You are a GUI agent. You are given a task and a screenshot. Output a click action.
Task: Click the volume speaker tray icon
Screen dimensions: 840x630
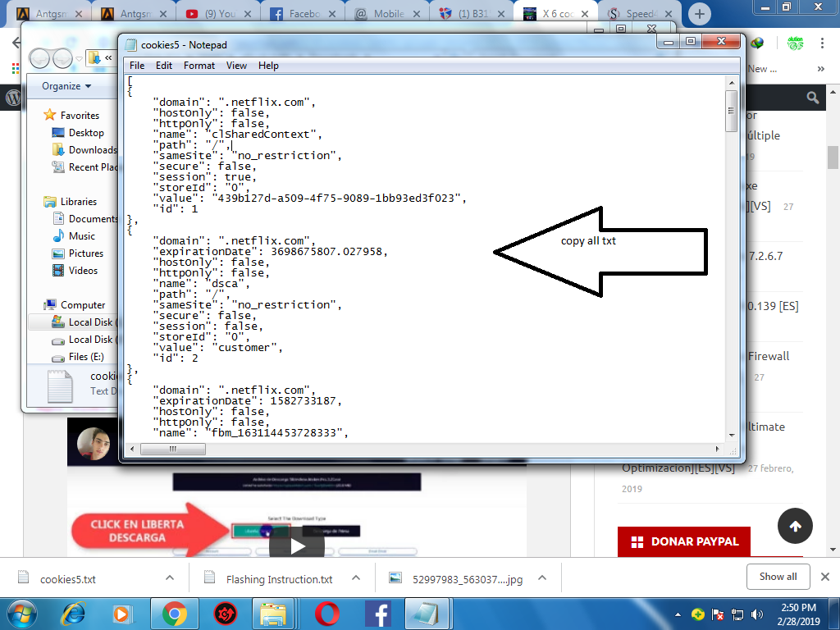point(757,614)
